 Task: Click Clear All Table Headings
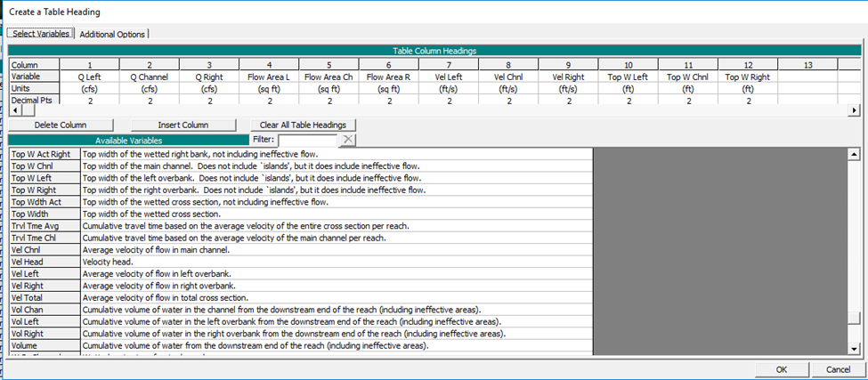point(302,125)
